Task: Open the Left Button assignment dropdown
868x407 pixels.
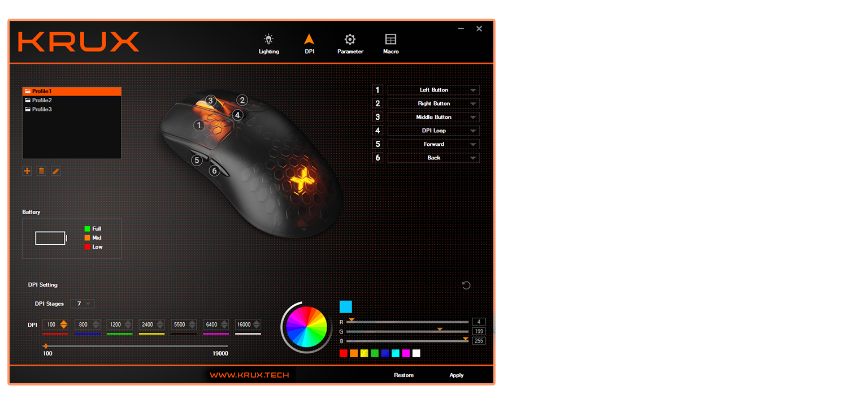Action: (433, 90)
